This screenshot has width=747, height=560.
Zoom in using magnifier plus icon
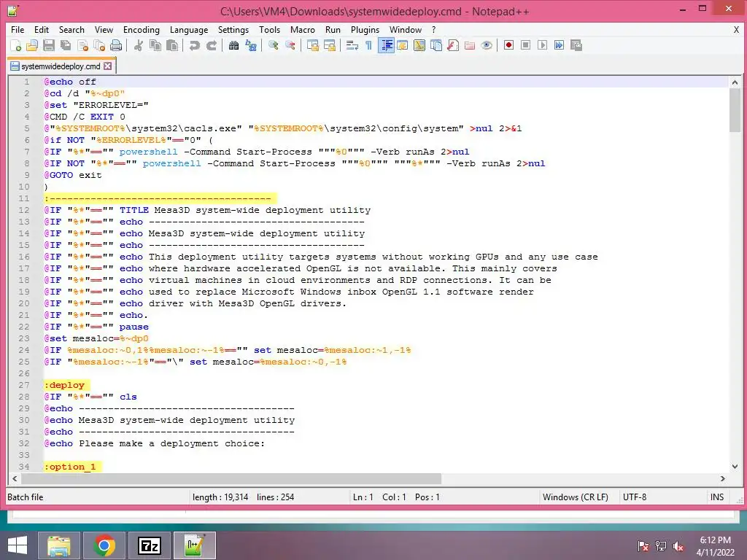pos(274,45)
